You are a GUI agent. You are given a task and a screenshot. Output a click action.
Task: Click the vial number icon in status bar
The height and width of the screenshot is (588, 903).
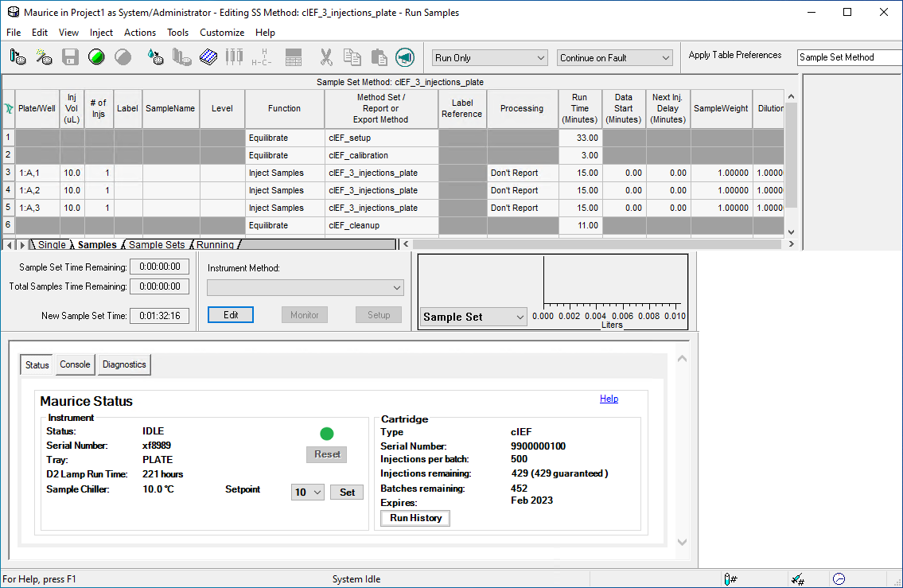(730, 578)
